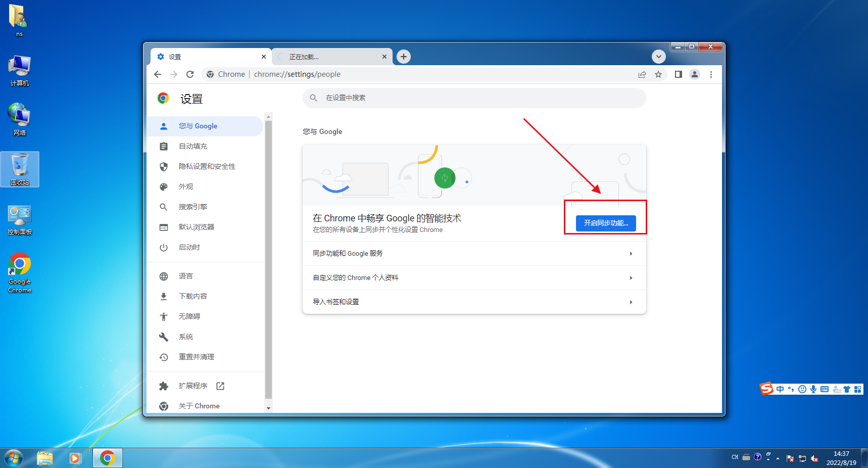Switch to the 正在加载... tab
Screen dimensions: 868x468
(332, 57)
